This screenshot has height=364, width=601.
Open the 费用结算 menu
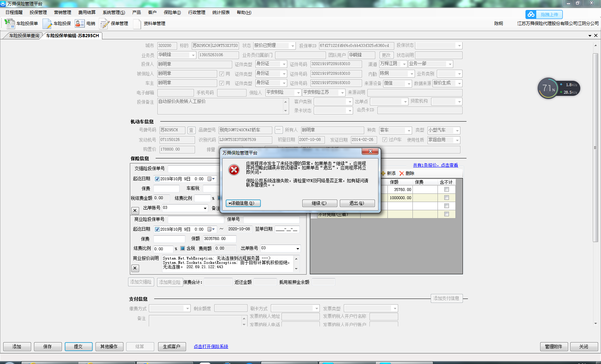[87, 13]
